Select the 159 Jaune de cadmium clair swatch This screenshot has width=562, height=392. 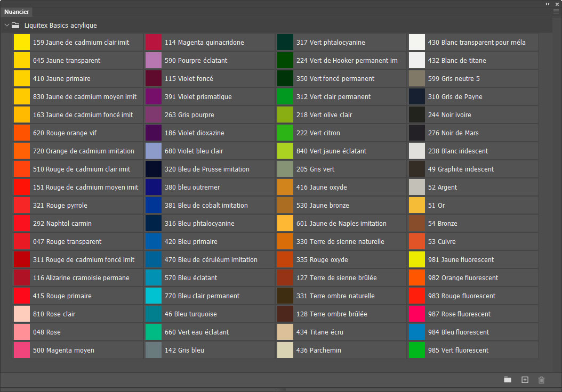(22, 43)
